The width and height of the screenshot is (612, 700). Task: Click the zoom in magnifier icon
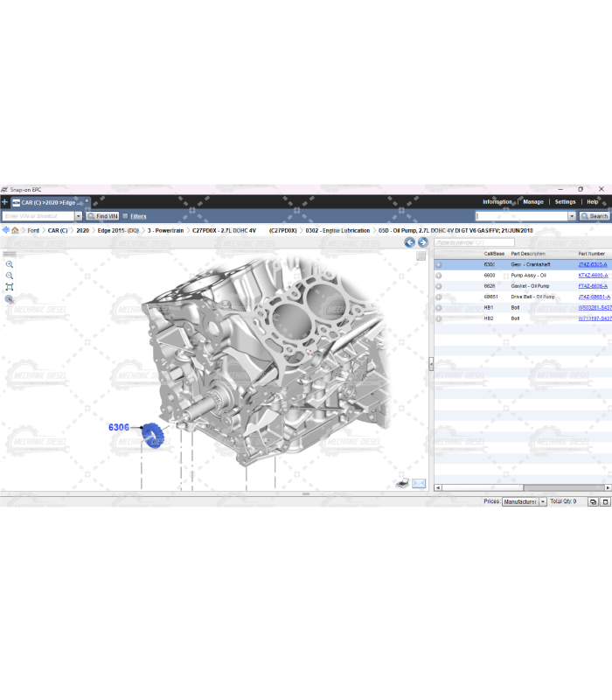coord(10,264)
